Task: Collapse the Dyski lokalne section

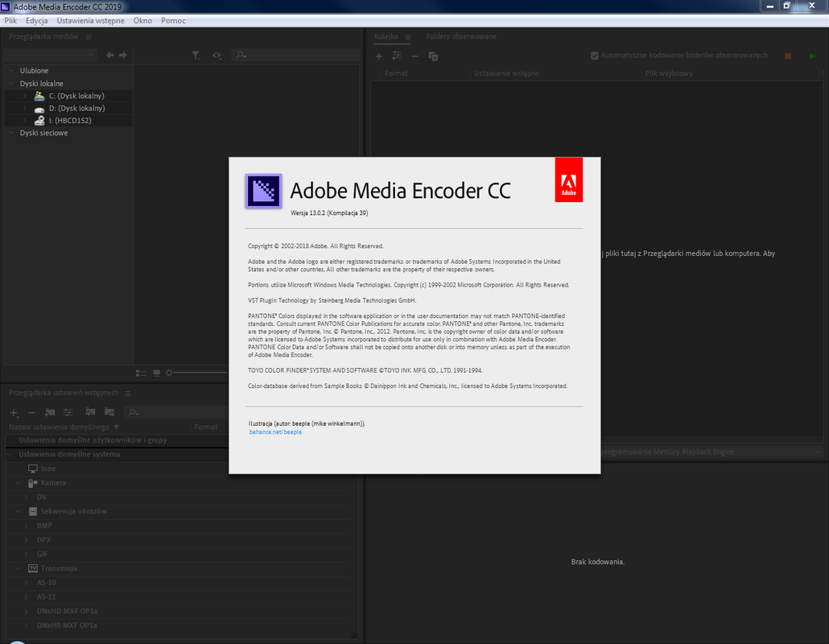Action: pyautogui.click(x=11, y=83)
